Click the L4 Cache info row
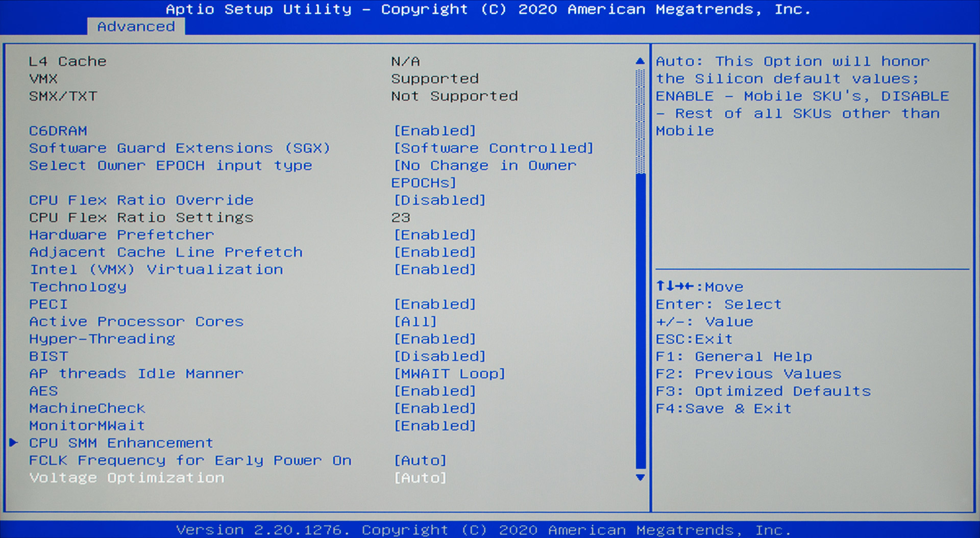 click(225, 62)
